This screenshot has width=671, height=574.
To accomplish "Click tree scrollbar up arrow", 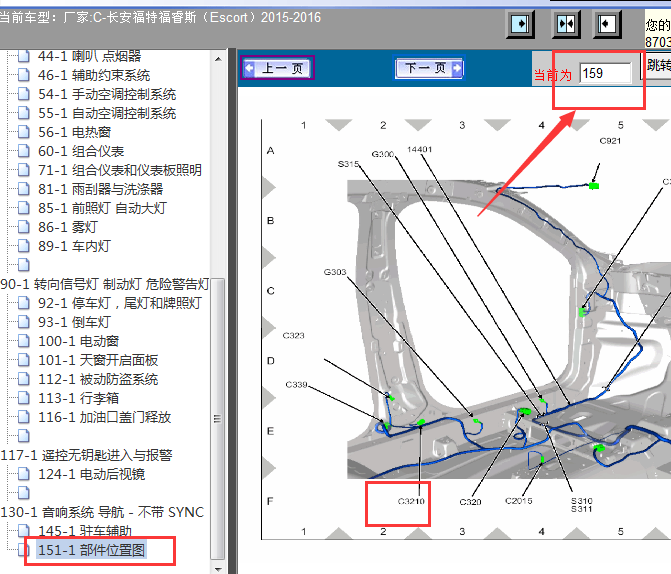I will click(x=218, y=59).
